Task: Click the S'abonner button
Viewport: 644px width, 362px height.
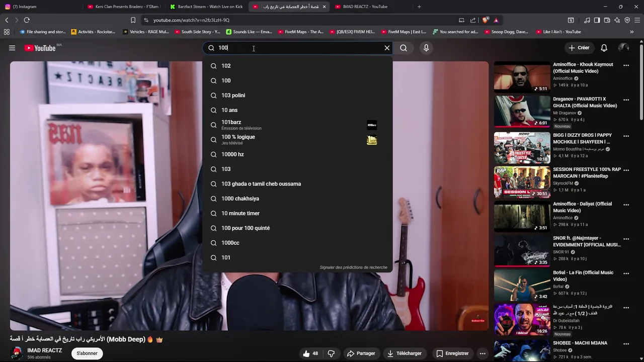Action: point(87,353)
